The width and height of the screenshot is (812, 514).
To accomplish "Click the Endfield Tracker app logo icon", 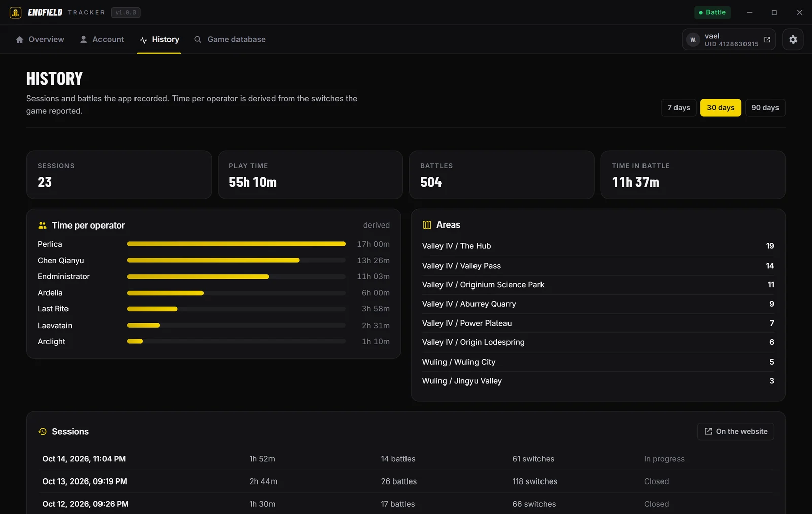I will click(15, 12).
